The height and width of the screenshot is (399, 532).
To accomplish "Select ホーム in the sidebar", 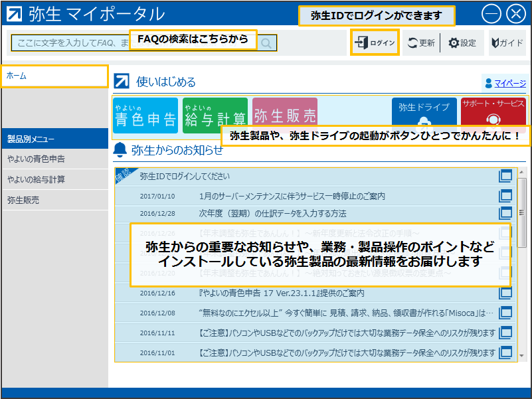I will (x=54, y=76).
